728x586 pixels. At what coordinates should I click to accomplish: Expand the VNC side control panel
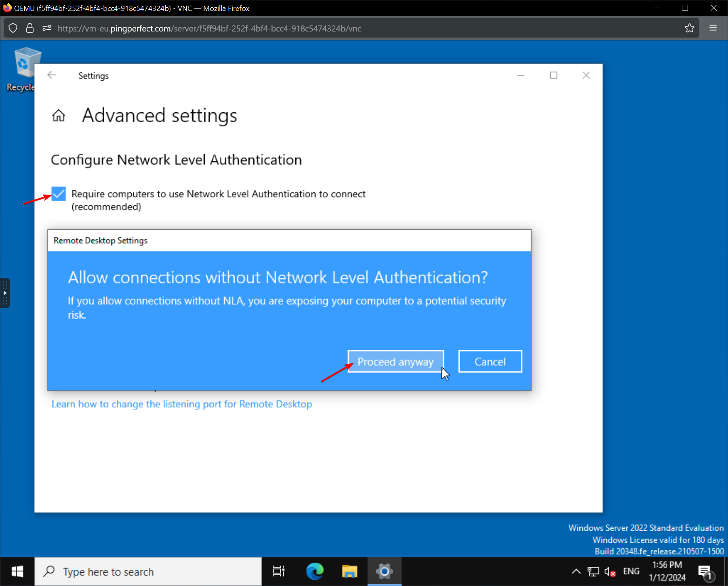tap(5, 293)
